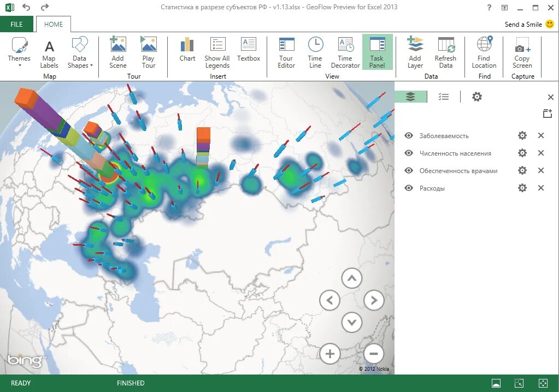
Task: Open the Help question mark
Action: click(x=489, y=7)
